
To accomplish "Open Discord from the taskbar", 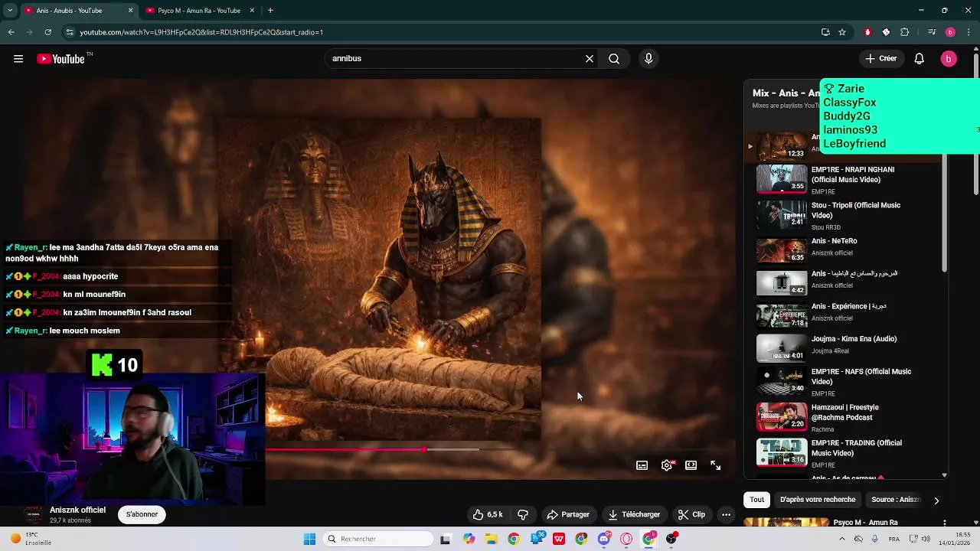I will click(605, 539).
